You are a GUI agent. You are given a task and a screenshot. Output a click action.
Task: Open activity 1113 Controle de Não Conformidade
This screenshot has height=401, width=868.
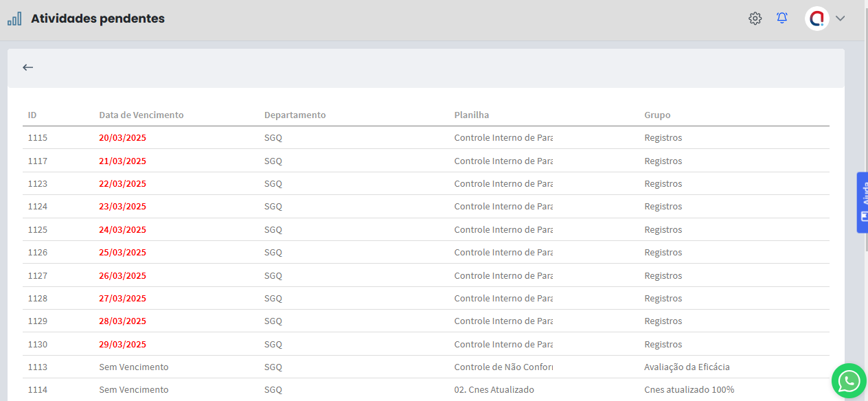pyautogui.click(x=503, y=367)
